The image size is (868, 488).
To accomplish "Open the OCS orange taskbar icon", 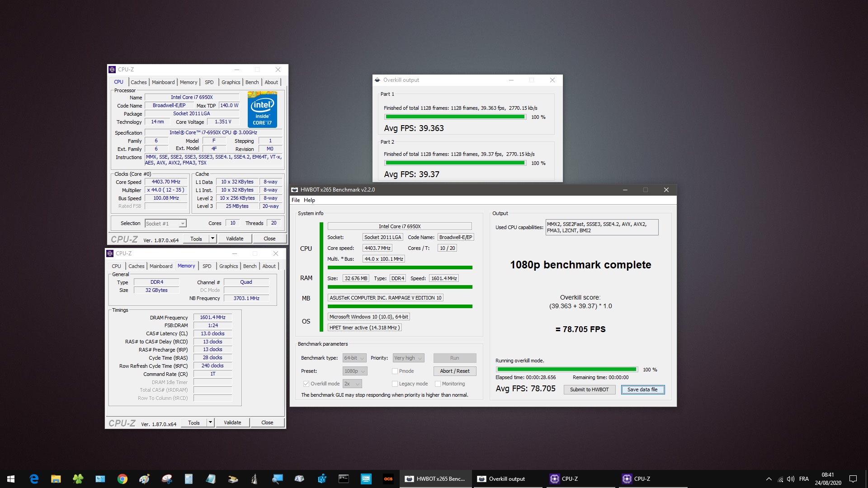I will pos(388,479).
